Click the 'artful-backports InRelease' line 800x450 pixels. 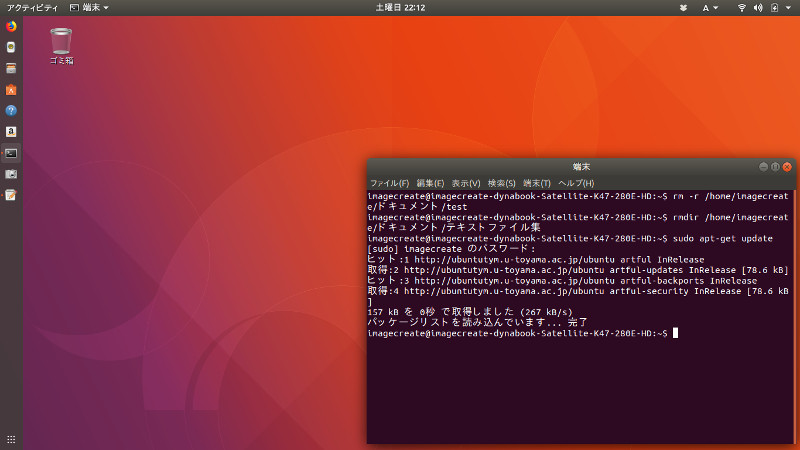pyautogui.click(x=562, y=281)
